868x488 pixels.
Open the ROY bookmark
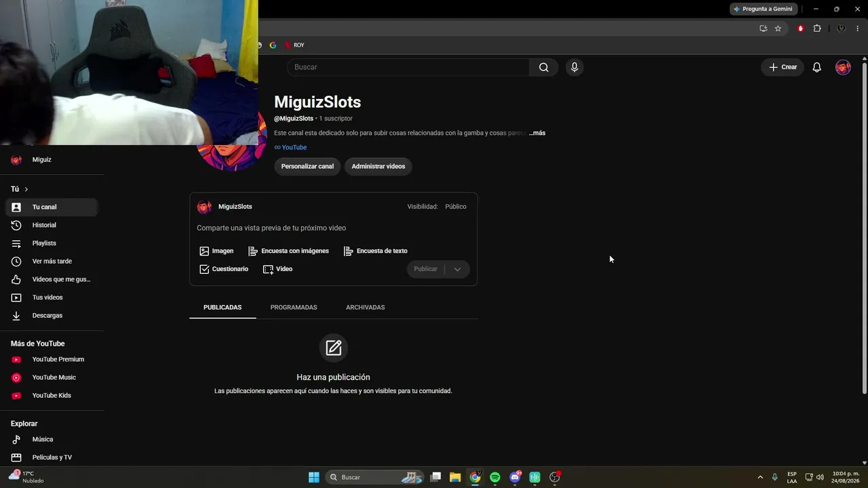pyautogui.click(x=294, y=45)
